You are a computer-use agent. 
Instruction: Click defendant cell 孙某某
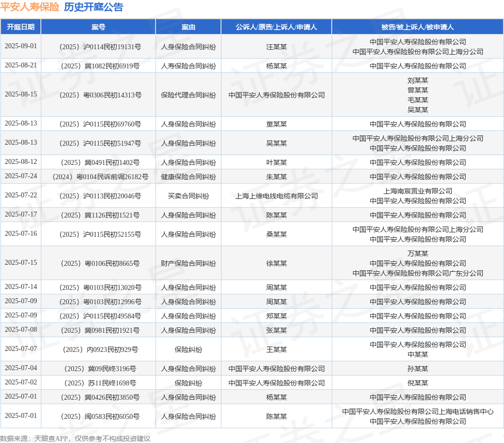[x=418, y=369]
